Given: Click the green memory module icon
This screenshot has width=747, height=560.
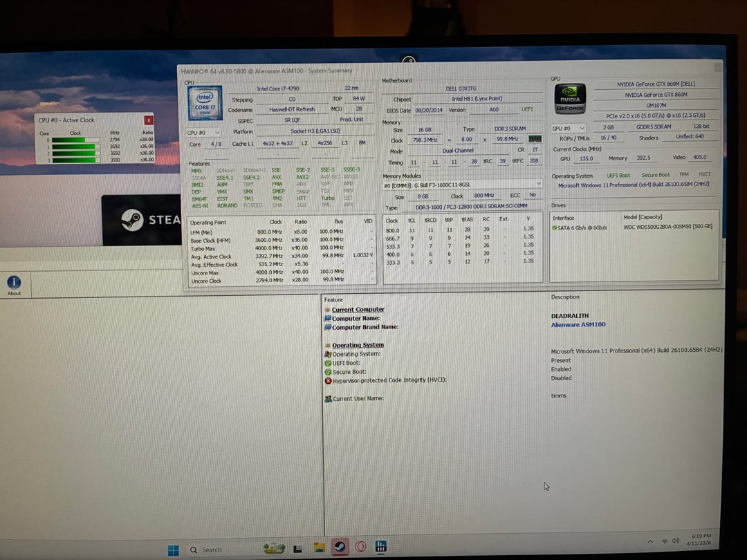Looking at the screenshot, I should (535, 139).
